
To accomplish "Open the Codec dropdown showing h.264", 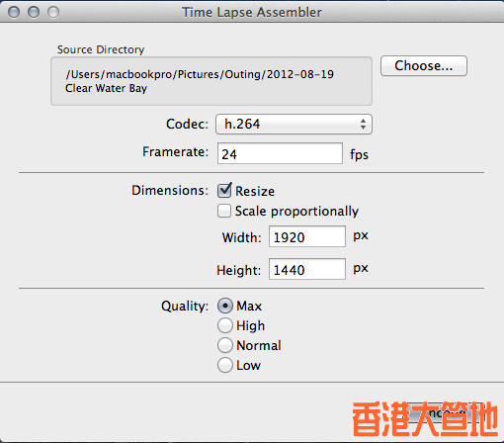I will (x=294, y=124).
